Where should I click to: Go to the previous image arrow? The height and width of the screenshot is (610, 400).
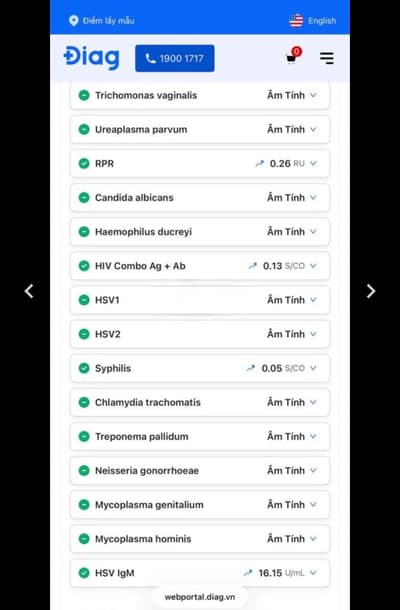(x=29, y=291)
